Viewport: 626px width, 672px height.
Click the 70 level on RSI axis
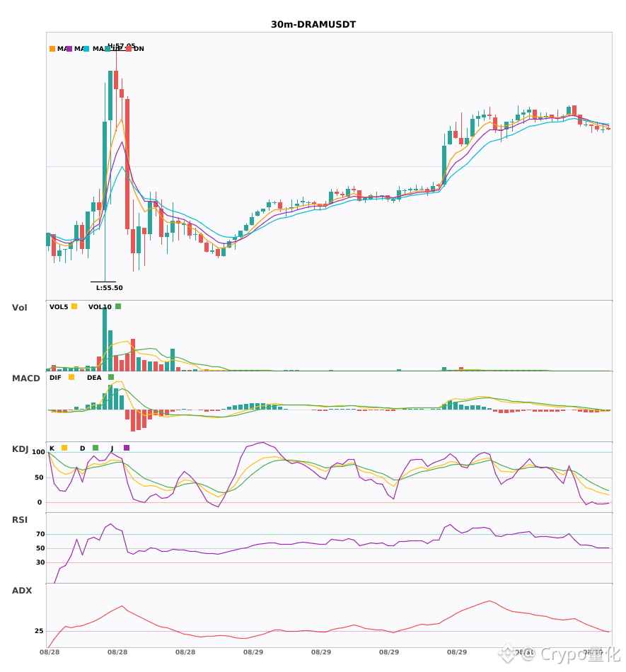(40, 534)
